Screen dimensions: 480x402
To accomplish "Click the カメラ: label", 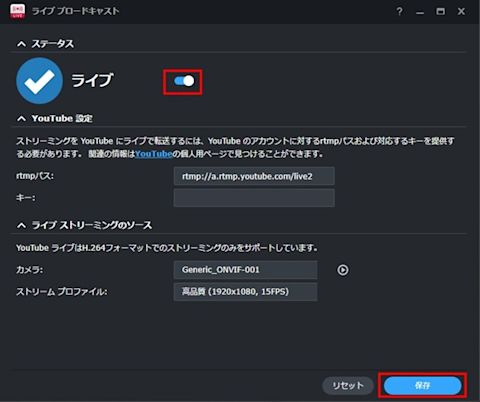I will pyautogui.click(x=29, y=270).
